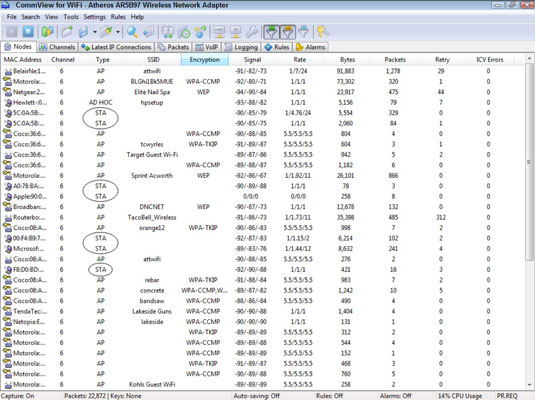Image resolution: width=535 pixels, height=400 pixels.
Task: Open the Search menu
Action: [x=31, y=17]
